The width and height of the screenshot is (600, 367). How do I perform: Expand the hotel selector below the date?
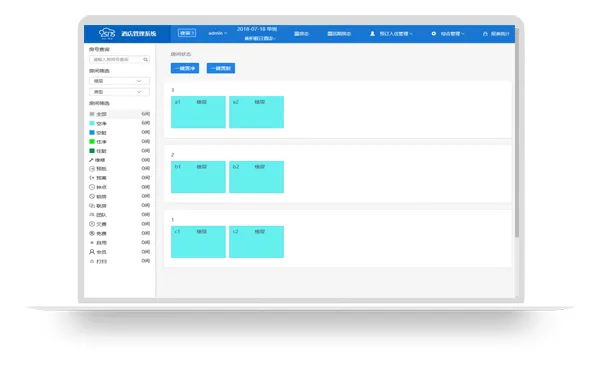point(260,38)
